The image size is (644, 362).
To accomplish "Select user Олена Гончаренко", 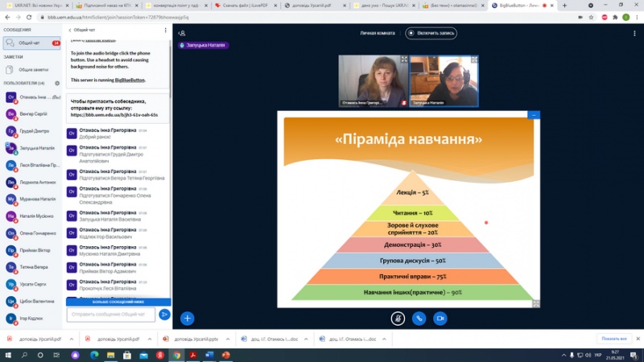I will [x=31, y=233].
